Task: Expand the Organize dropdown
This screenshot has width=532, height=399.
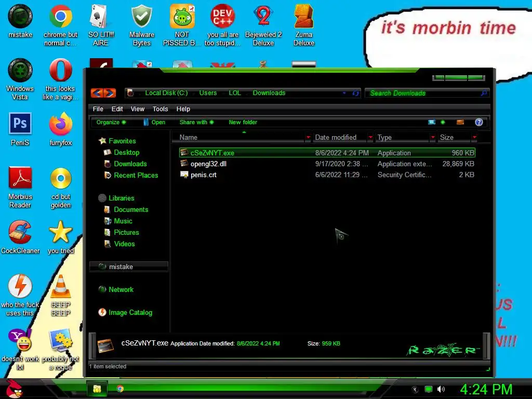Action: pyautogui.click(x=111, y=122)
